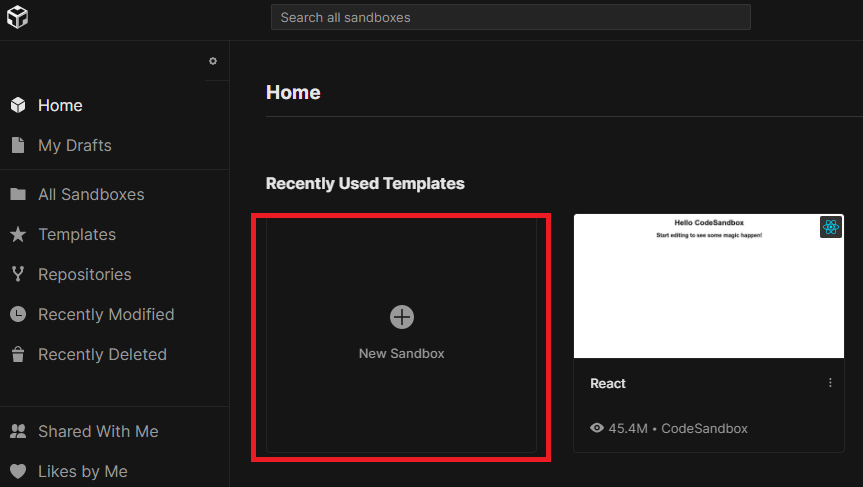
Task: Click the React template title
Action: click(608, 384)
